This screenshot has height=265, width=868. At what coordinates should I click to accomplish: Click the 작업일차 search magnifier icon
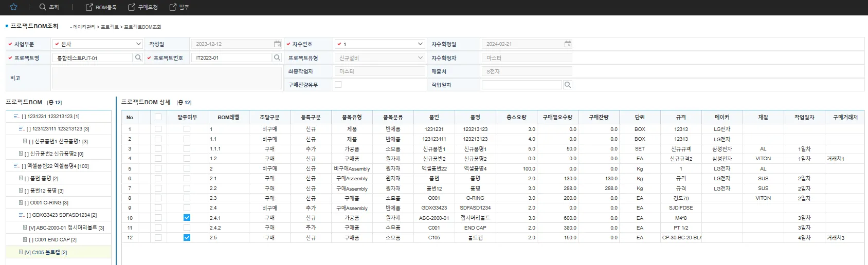pos(568,85)
